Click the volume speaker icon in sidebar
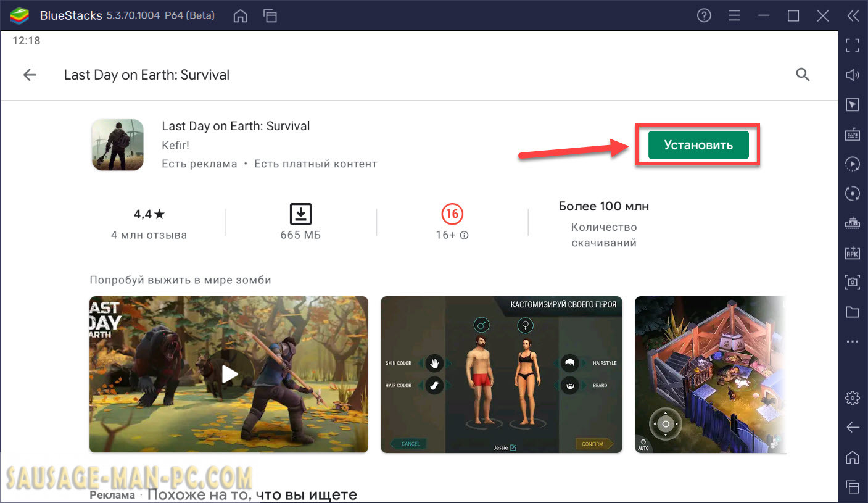This screenshot has width=868, height=503. [x=853, y=75]
